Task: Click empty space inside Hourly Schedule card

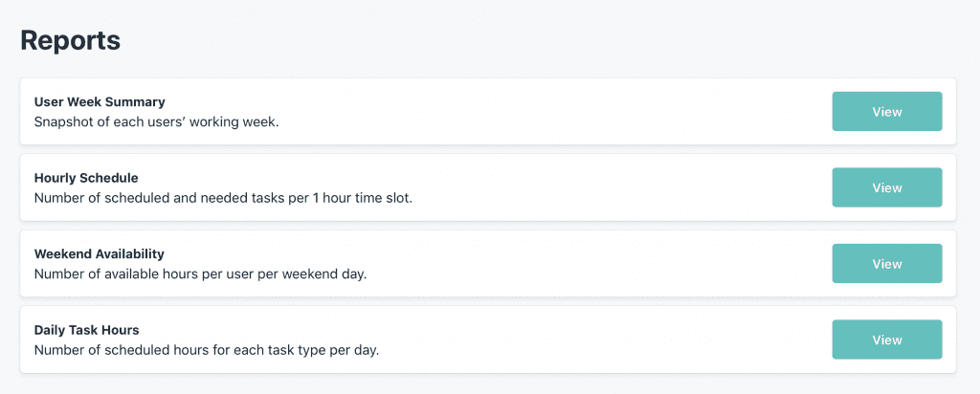Action: tap(622, 187)
